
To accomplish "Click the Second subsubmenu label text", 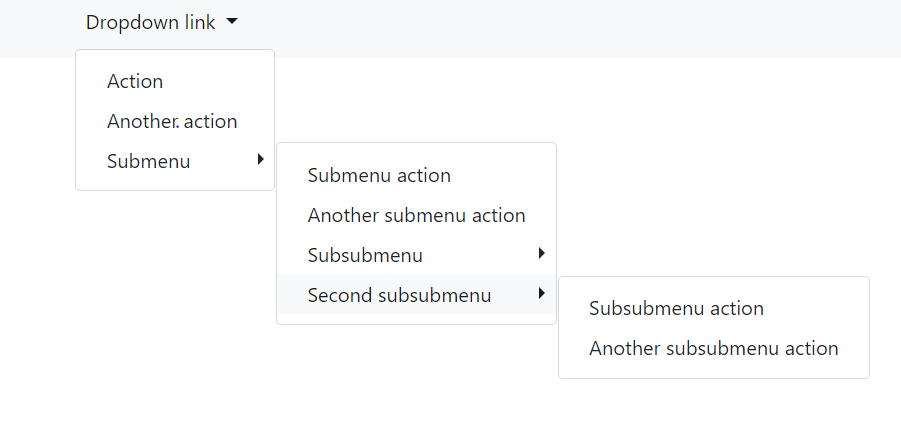I will [x=399, y=295].
